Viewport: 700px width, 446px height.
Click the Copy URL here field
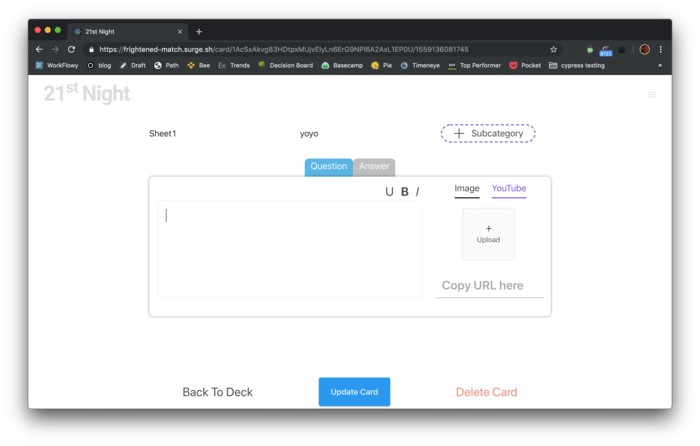[490, 286]
